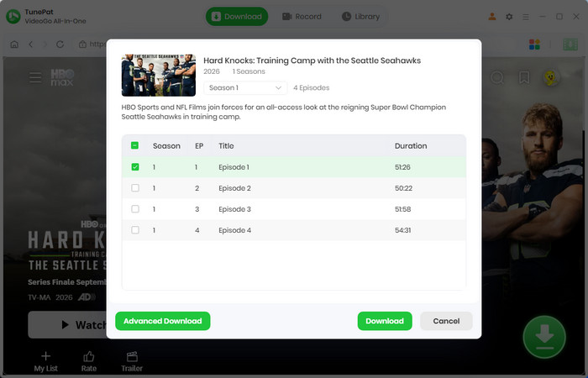Click the '1 Seasons' label
Image resolution: width=588 pixels, height=378 pixels.
(x=249, y=71)
